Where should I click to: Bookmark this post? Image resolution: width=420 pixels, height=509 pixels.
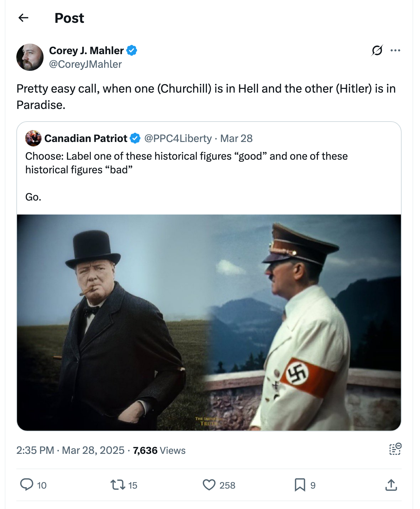point(300,484)
